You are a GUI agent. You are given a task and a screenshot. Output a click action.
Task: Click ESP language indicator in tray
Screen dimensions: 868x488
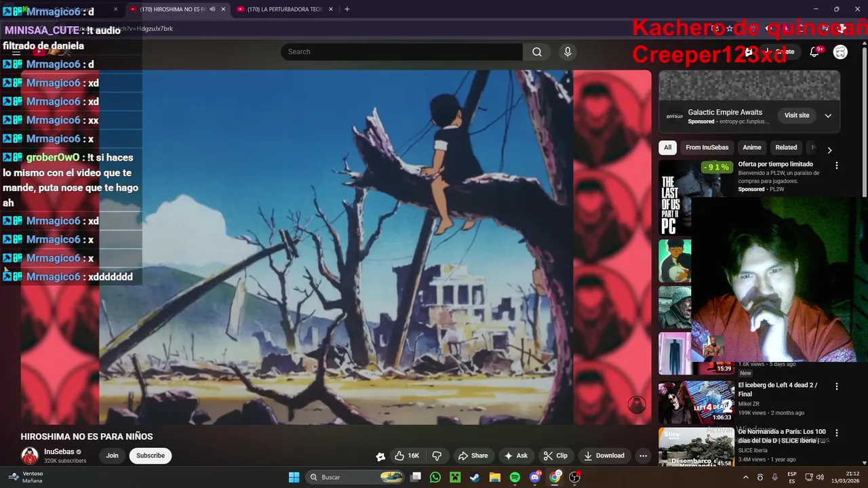[x=792, y=477]
